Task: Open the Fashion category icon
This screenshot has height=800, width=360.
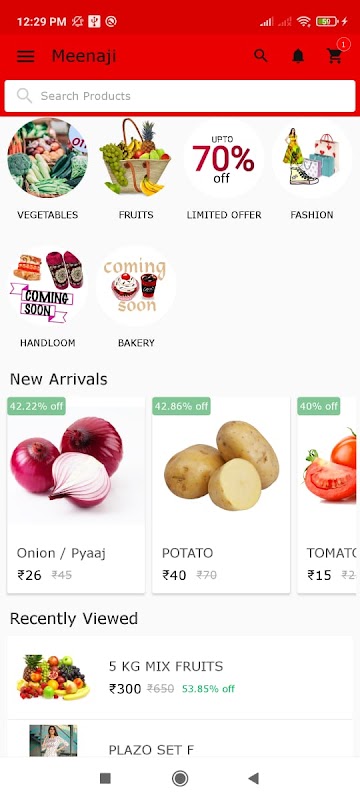Action: [x=312, y=158]
